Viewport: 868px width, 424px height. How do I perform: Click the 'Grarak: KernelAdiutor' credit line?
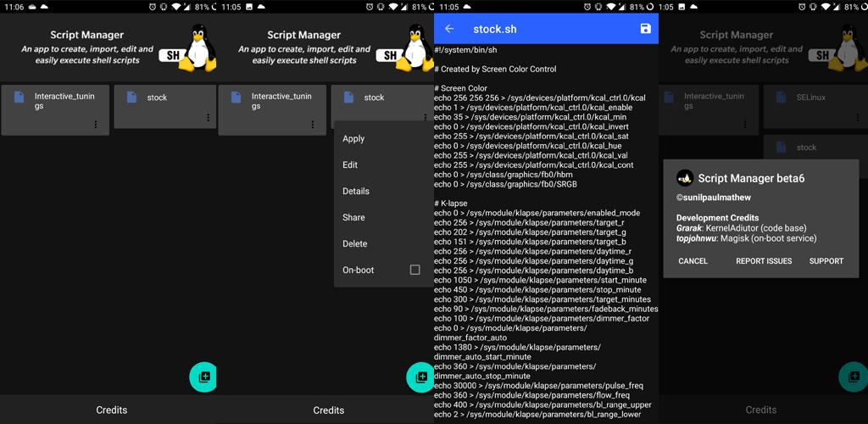click(x=741, y=228)
